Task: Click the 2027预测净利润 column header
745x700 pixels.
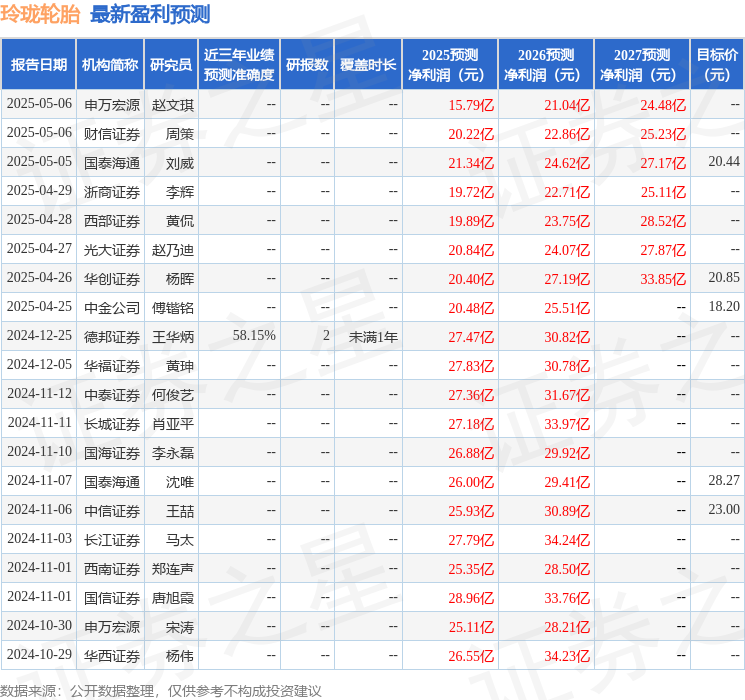Action: pyautogui.click(x=642, y=65)
